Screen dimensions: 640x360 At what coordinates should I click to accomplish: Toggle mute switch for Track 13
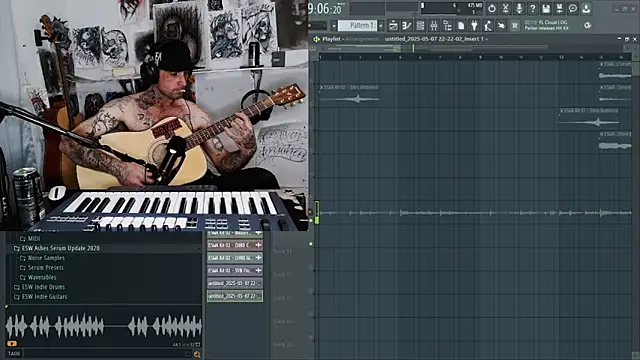(311, 291)
